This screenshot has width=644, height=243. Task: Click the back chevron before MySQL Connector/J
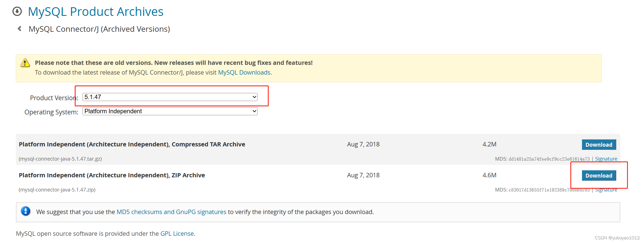[x=19, y=28]
